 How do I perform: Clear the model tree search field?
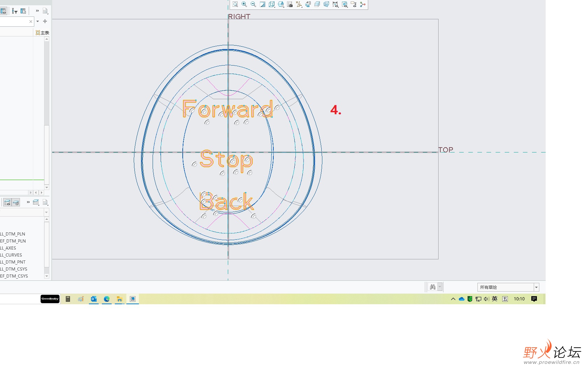(x=31, y=21)
